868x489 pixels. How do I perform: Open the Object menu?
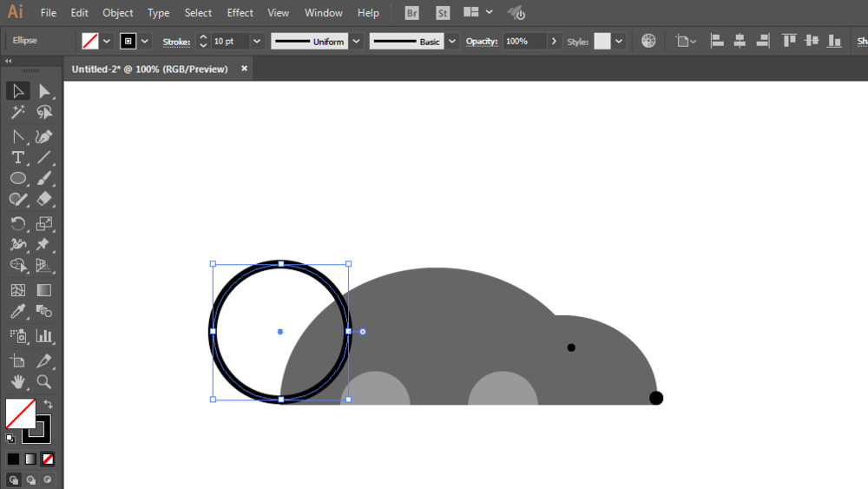pos(117,13)
